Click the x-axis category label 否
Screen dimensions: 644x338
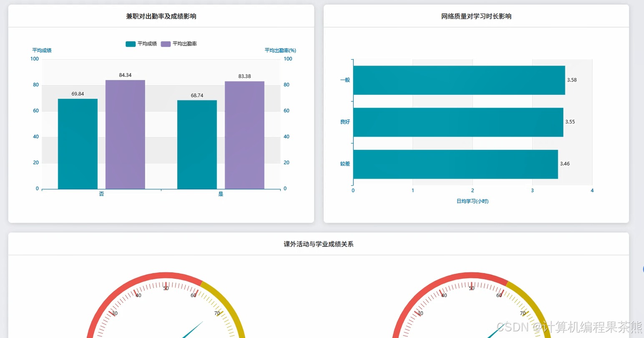pos(101,194)
